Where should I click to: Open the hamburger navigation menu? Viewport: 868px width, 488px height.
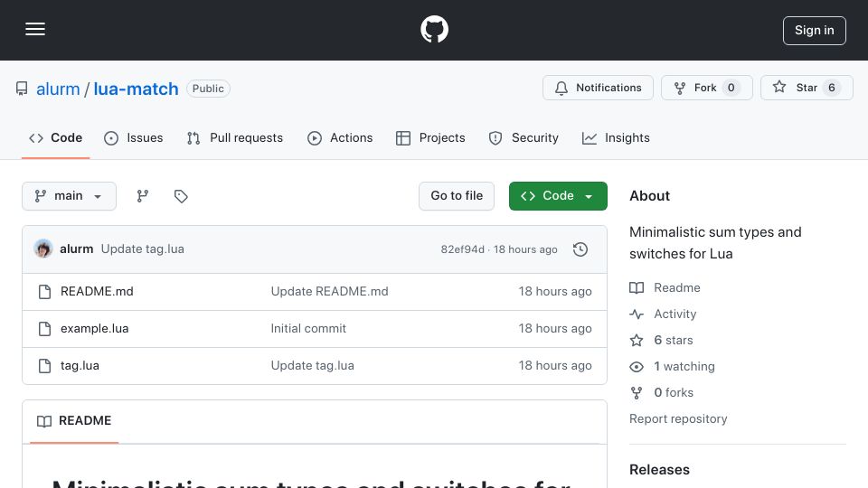point(35,29)
